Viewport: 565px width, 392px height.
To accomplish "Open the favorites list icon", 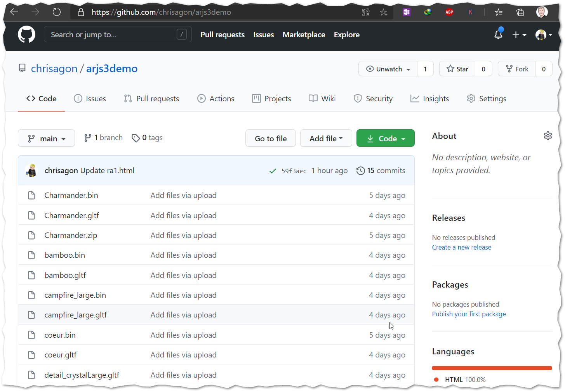I will coord(499,12).
